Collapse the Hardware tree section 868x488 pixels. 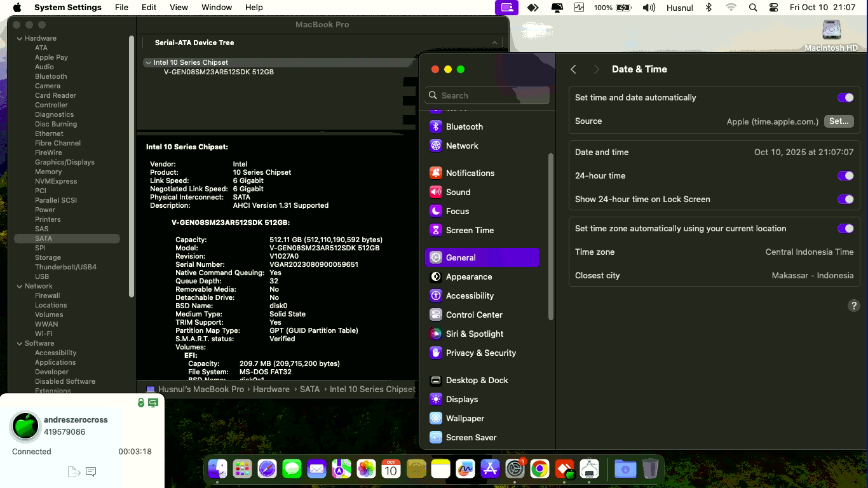point(19,38)
